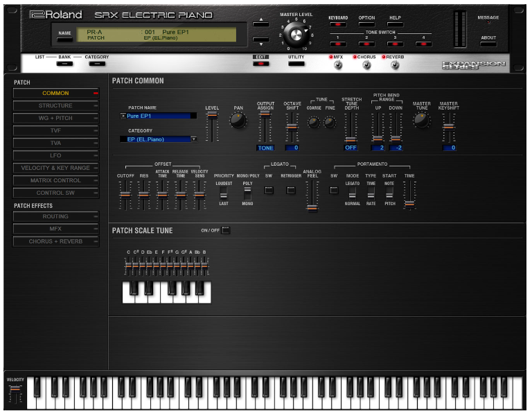Toggle Tone Switch 1
This screenshot has height=418, width=532.
(x=337, y=44)
